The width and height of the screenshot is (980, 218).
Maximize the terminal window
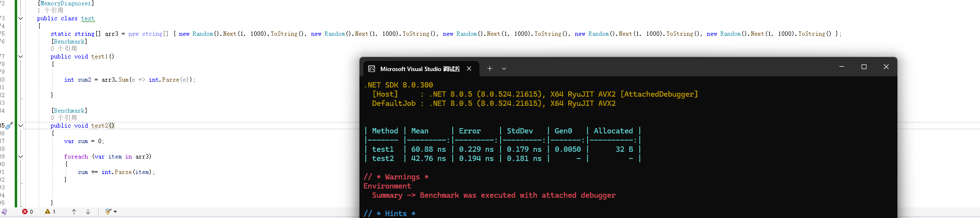point(864,67)
